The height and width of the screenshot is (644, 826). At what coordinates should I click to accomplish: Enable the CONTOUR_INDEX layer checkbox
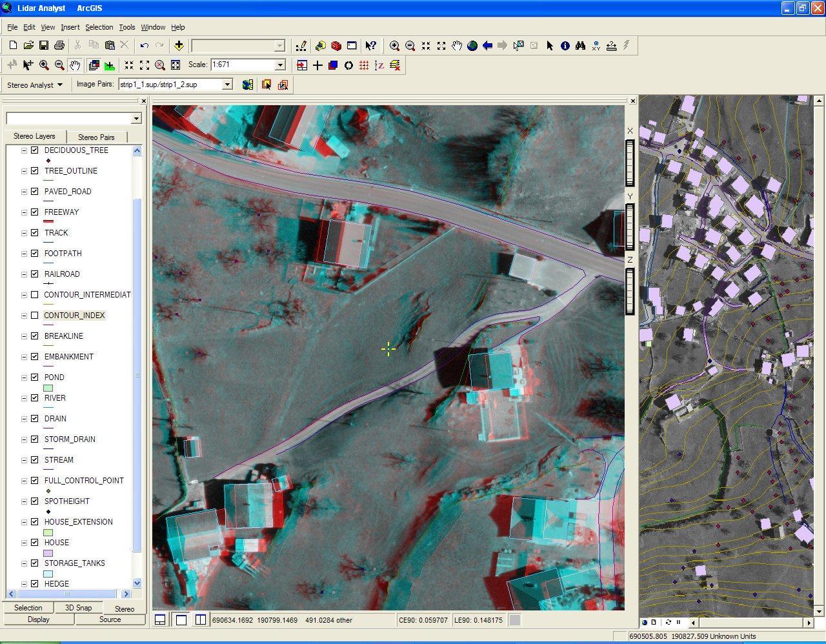point(35,316)
